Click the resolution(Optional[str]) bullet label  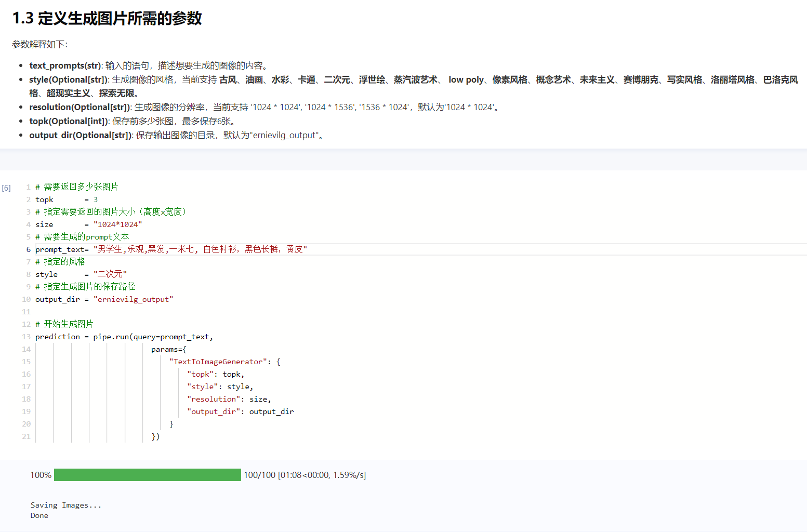pos(80,107)
